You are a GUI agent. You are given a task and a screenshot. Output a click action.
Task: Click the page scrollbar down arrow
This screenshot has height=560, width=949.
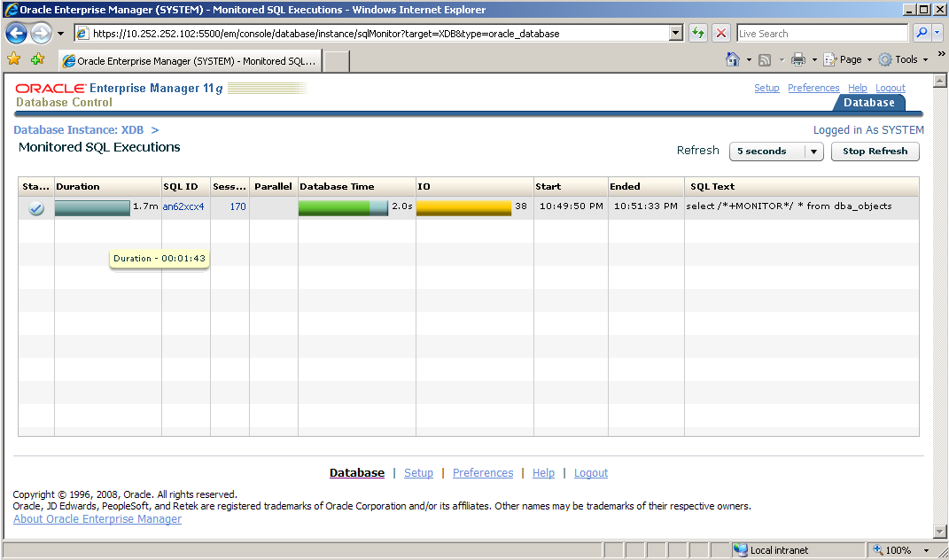[940, 532]
